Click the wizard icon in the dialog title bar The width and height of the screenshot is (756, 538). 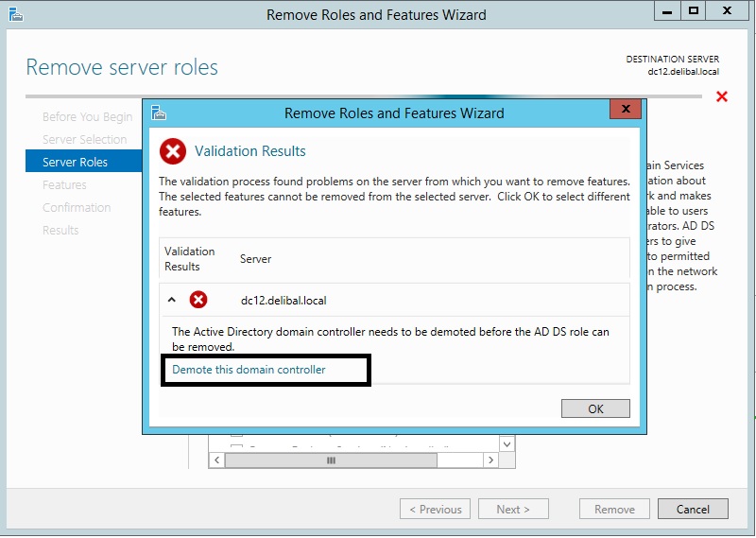point(159,113)
